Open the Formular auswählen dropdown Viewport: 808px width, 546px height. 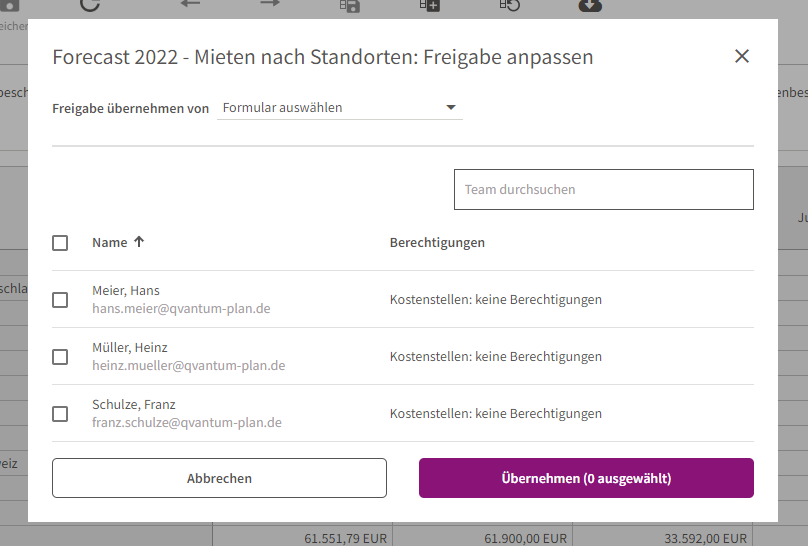tap(339, 108)
